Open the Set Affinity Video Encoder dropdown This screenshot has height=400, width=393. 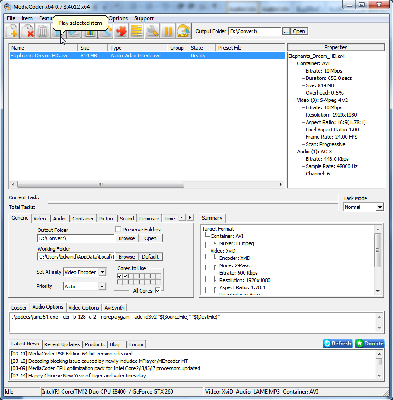[102, 272]
